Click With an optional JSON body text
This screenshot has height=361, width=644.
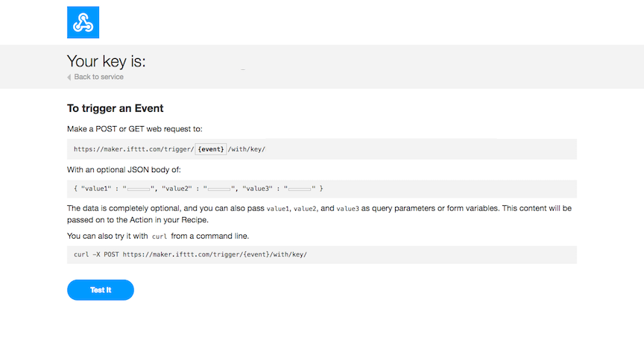124,170
